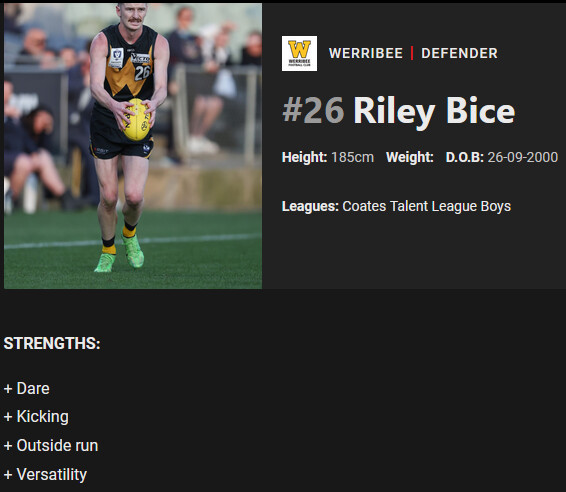Click the Riley Bice name heading
Image resolution: width=566 pixels, height=492 pixels.
click(x=434, y=111)
